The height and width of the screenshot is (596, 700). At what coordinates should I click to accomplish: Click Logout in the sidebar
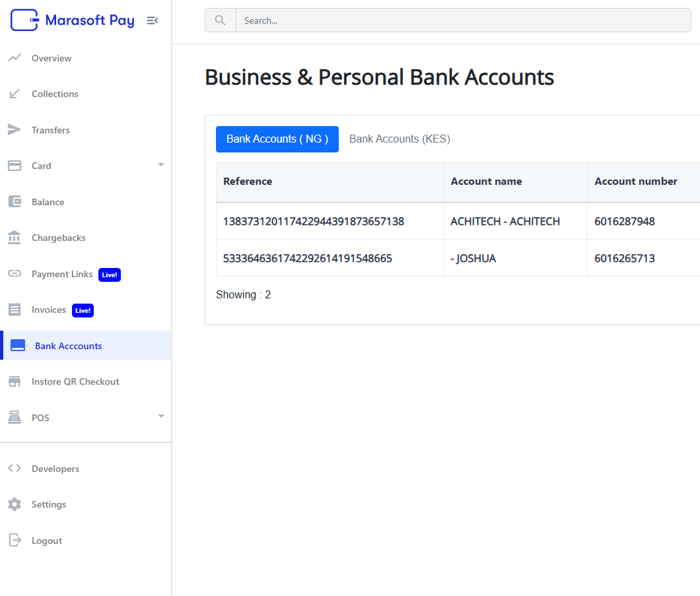click(x=46, y=541)
